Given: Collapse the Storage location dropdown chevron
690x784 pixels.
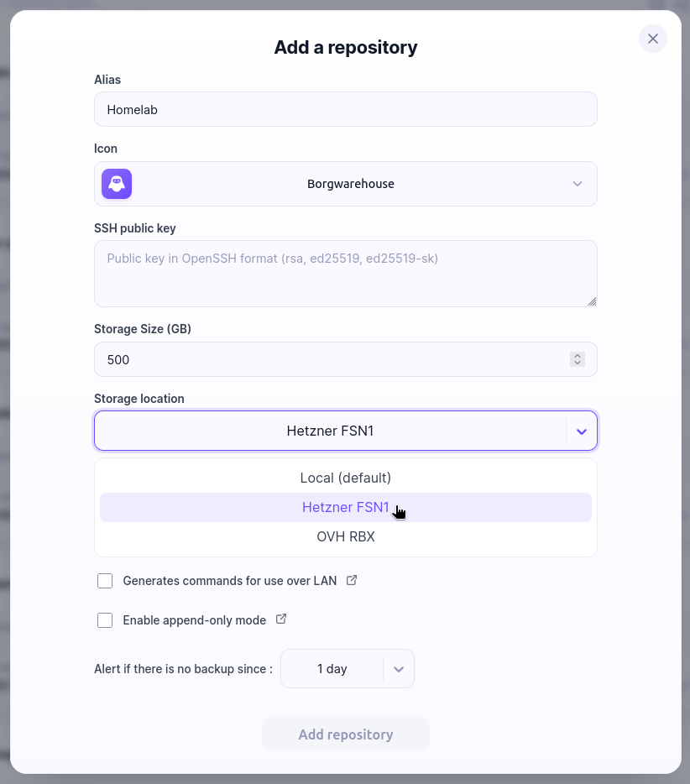Looking at the screenshot, I should pyautogui.click(x=581, y=431).
